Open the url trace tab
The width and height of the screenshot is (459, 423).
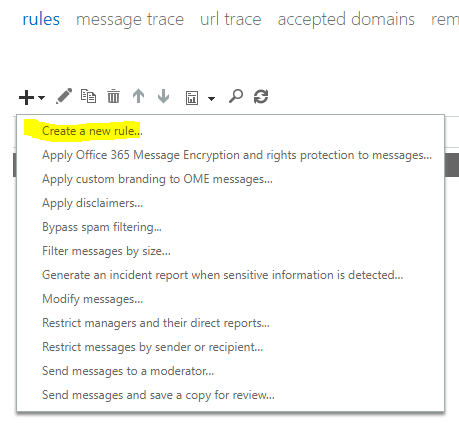coord(231,19)
